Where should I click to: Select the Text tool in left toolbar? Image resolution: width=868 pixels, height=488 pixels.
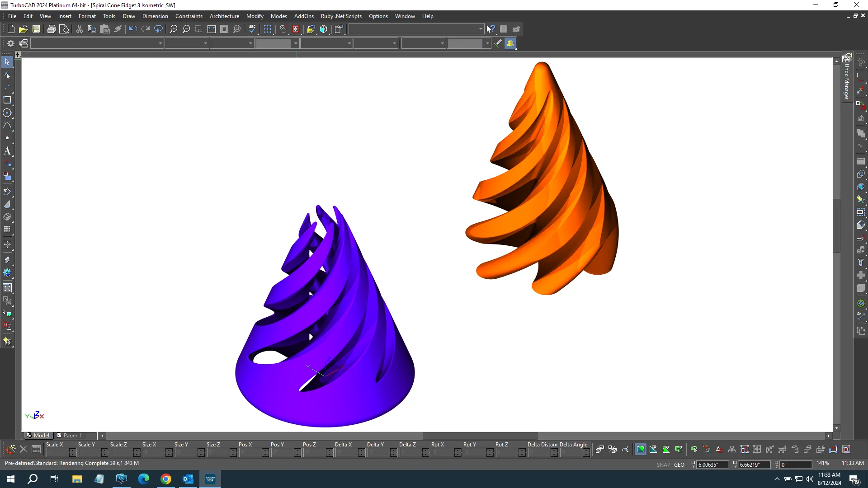point(7,151)
